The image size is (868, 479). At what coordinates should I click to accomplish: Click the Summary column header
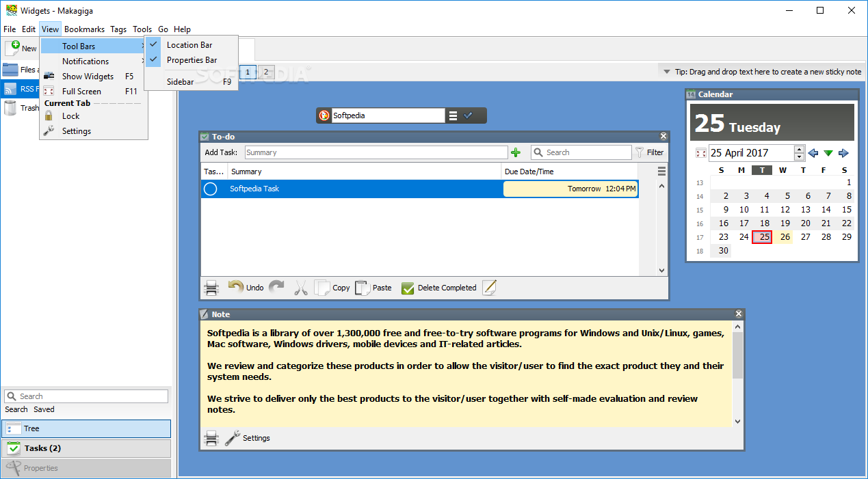pyautogui.click(x=365, y=172)
